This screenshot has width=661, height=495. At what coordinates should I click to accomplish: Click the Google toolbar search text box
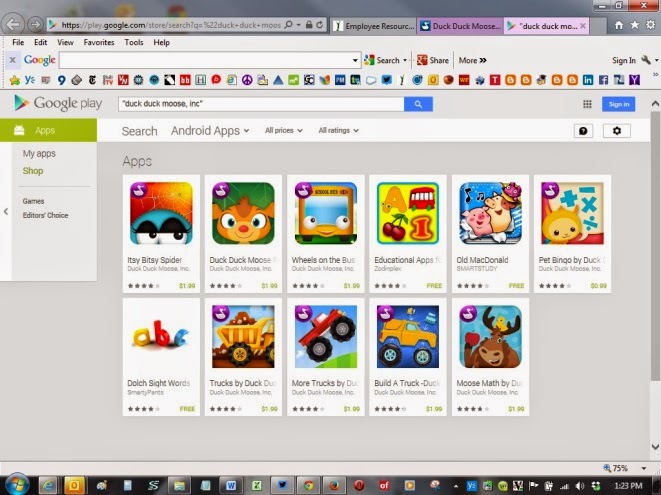pos(205,60)
